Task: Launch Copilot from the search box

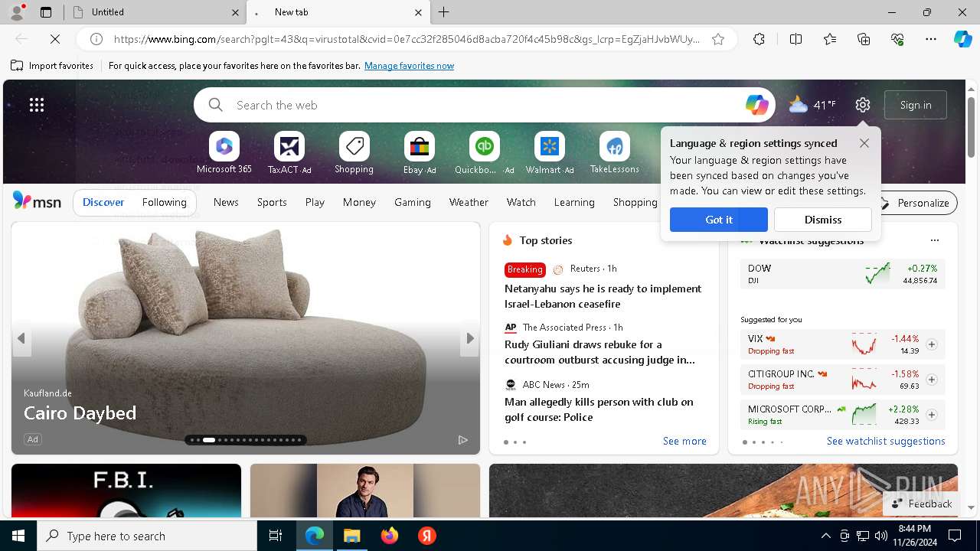Action: [x=756, y=105]
